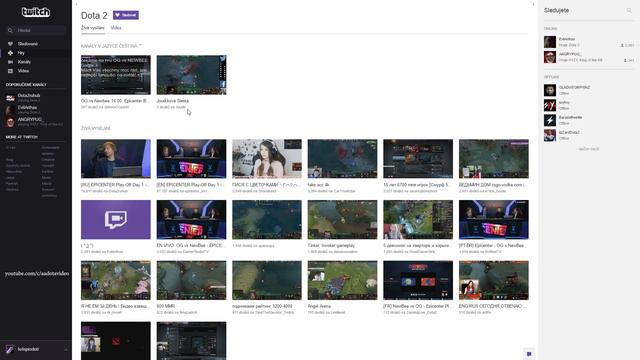Open the 'Я НЕ ЕМ ЗА ДЕНЬ' stream thumbnail
Image resolution: width=640 pixels, height=360 pixels.
pyautogui.click(x=116, y=280)
